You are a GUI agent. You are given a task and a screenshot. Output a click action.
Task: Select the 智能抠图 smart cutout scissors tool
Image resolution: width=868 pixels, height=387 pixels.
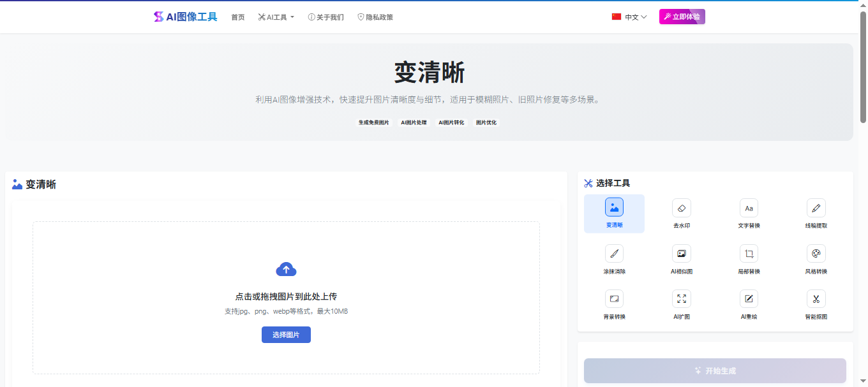[x=816, y=304]
